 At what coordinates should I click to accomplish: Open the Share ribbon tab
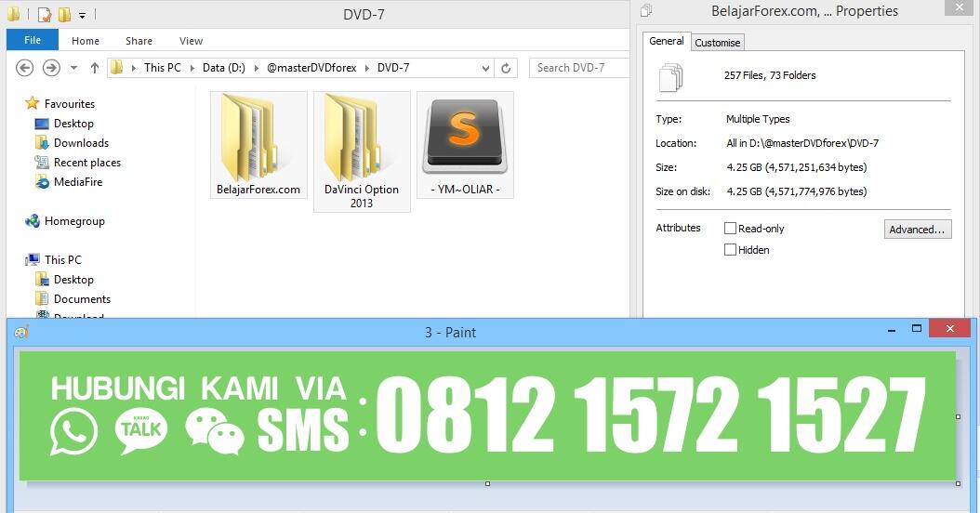click(139, 41)
